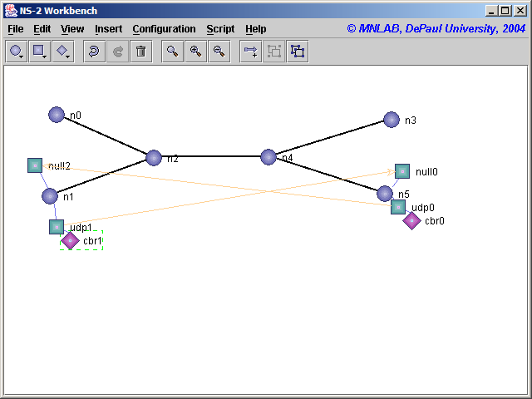The image size is (532, 399).
Task: Open the Help menu
Action: [x=256, y=29]
